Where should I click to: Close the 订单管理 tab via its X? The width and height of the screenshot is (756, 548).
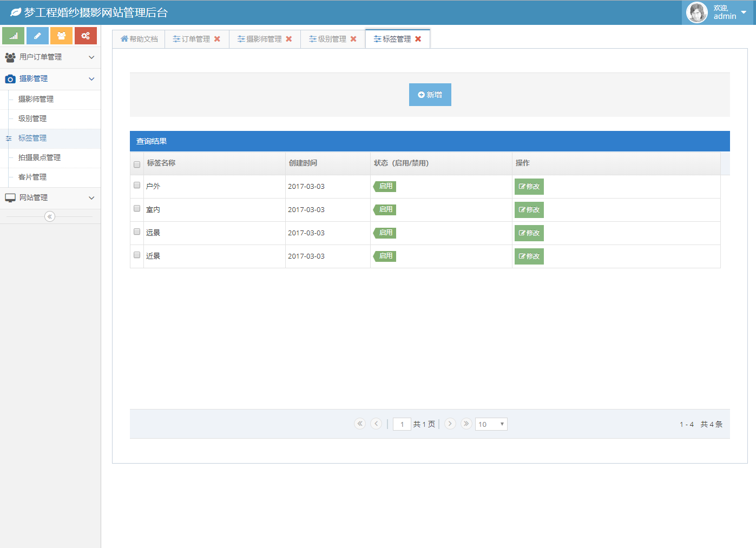tap(217, 39)
